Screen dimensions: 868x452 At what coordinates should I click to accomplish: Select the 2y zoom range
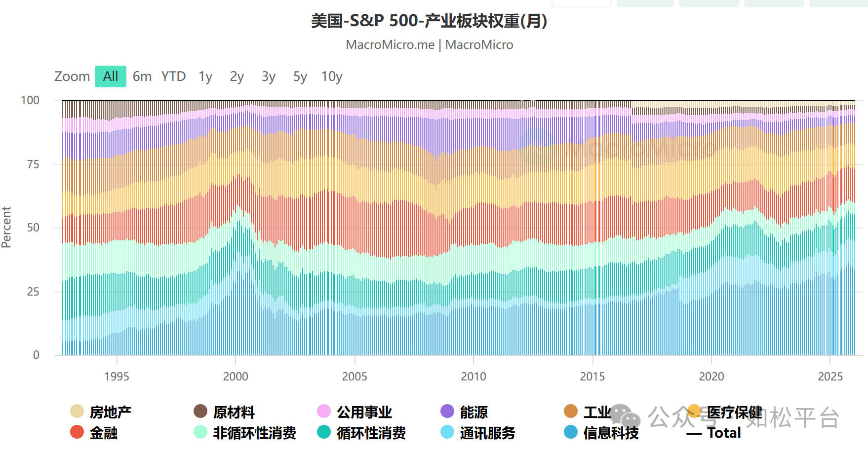237,76
